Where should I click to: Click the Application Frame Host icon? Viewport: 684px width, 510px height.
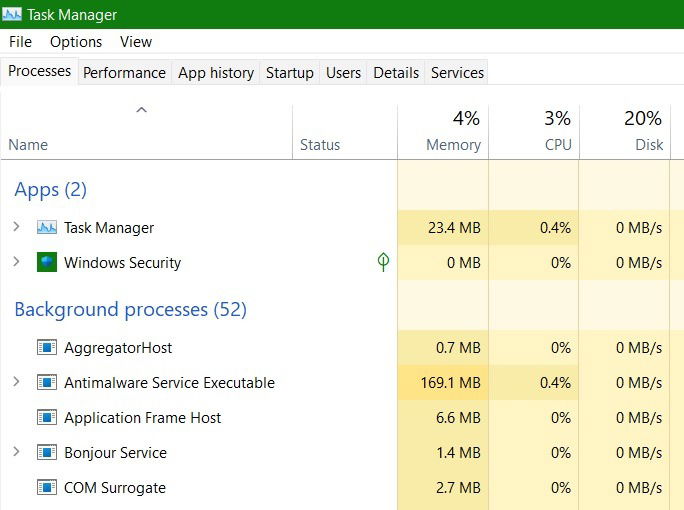coord(47,417)
